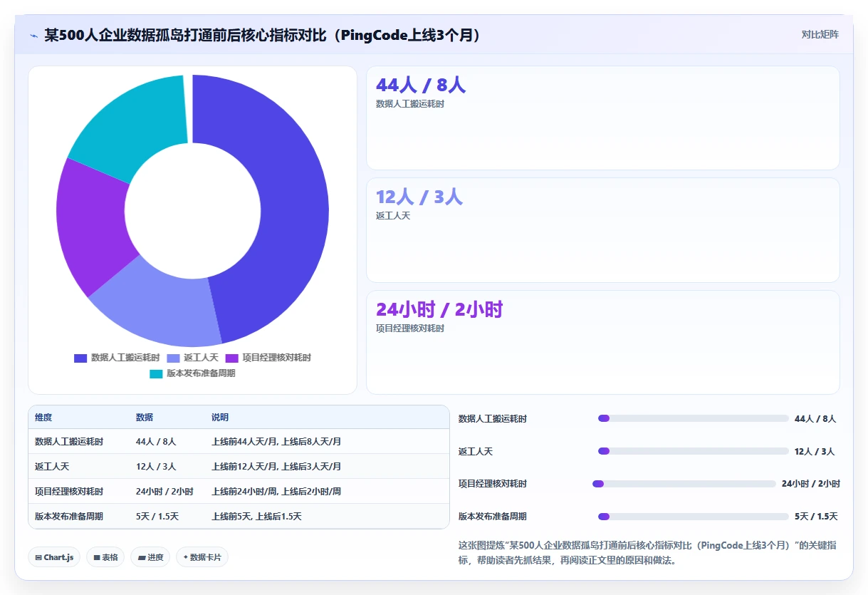Toggle 返工人天 legend color box

tap(173, 358)
